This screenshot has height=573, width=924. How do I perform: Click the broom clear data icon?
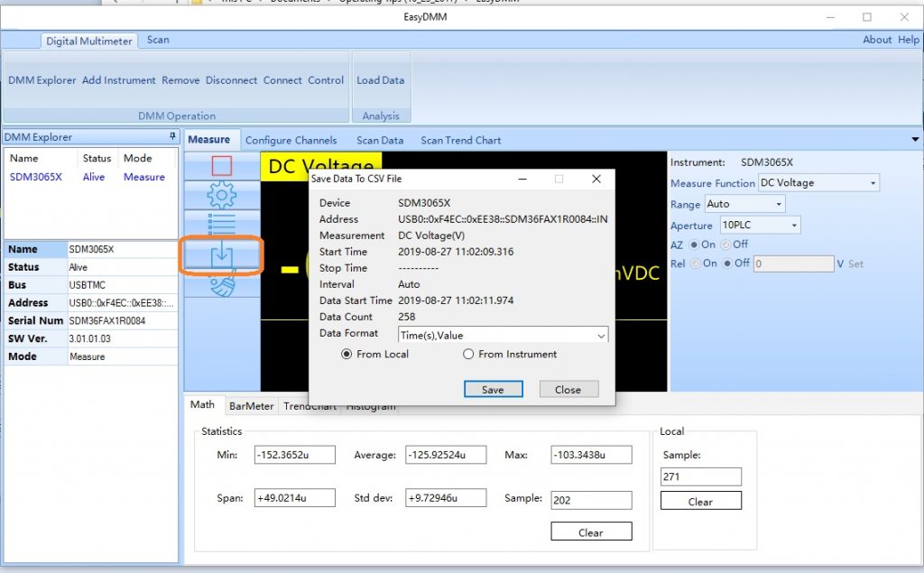(x=221, y=286)
